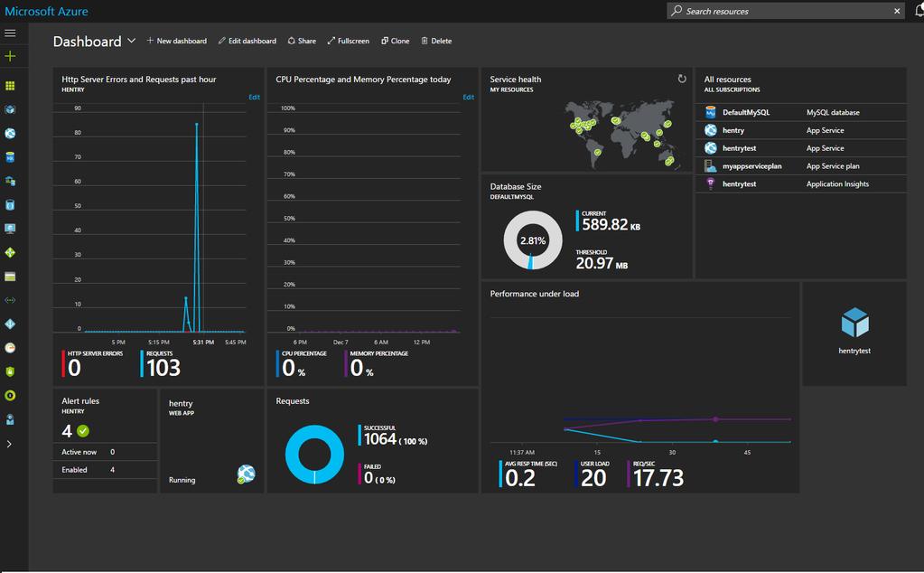The image size is (924, 573).
Task: Click the Requests 103 metric value
Action: pos(163,368)
